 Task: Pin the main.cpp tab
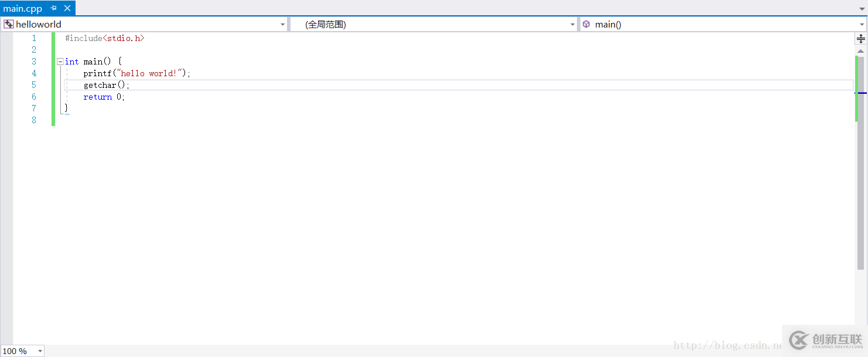point(53,8)
